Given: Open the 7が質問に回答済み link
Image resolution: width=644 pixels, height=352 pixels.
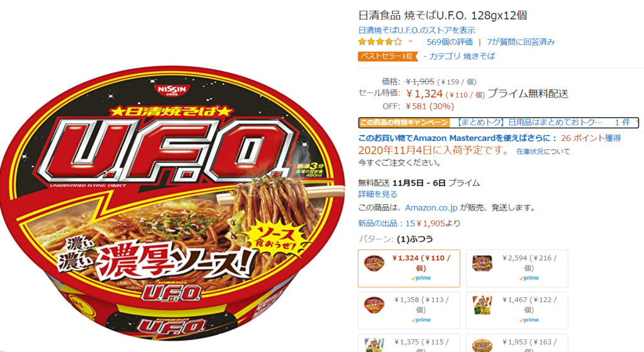Looking at the screenshot, I should 521,42.
